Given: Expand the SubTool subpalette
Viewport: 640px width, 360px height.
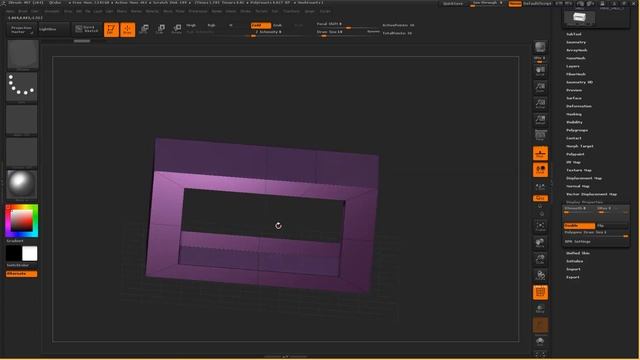Looking at the screenshot, I should point(574,34).
